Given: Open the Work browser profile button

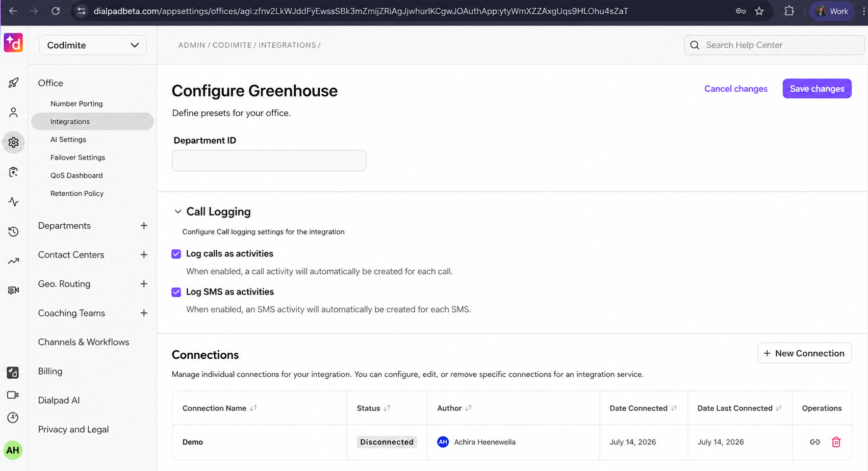Looking at the screenshot, I should pos(832,11).
